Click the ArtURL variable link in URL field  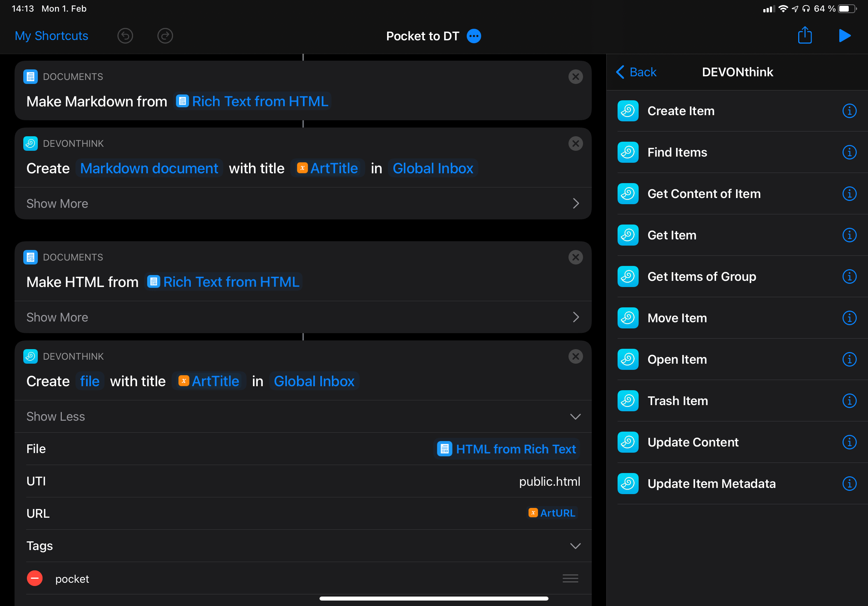pyautogui.click(x=551, y=513)
